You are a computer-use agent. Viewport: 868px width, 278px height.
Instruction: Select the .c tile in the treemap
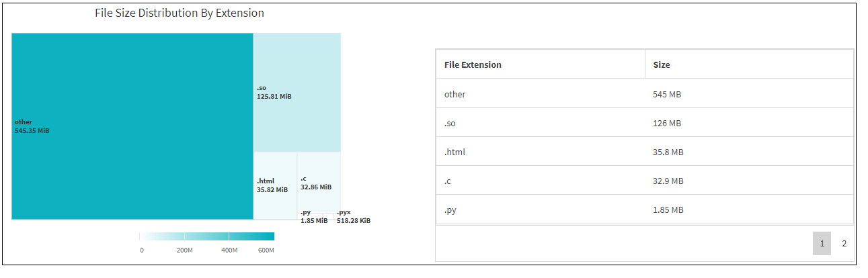pyautogui.click(x=319, y=182)
